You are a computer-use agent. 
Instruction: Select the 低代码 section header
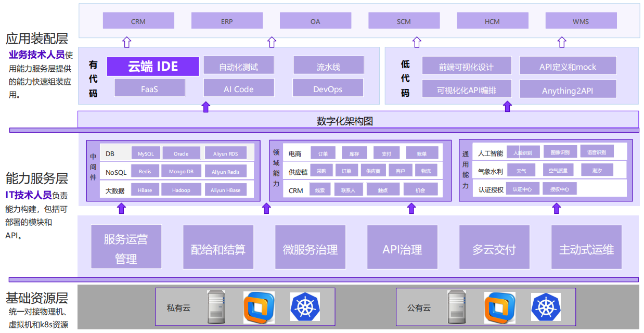coord(405,76)
